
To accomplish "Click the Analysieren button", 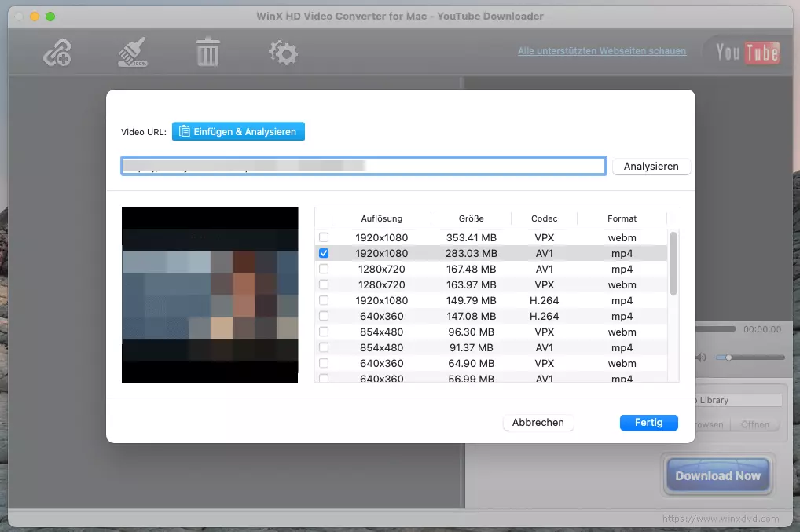I will [x=651, y=167].
